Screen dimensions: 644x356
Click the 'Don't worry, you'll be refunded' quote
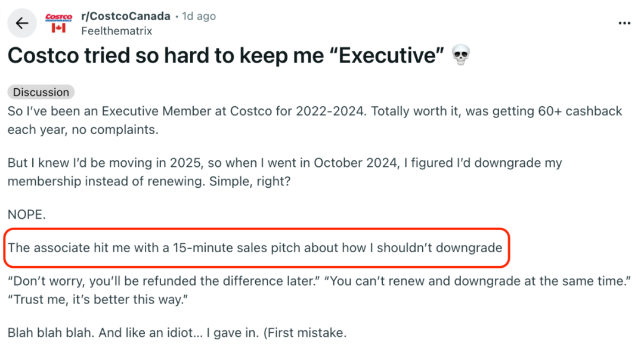[161, 281]
